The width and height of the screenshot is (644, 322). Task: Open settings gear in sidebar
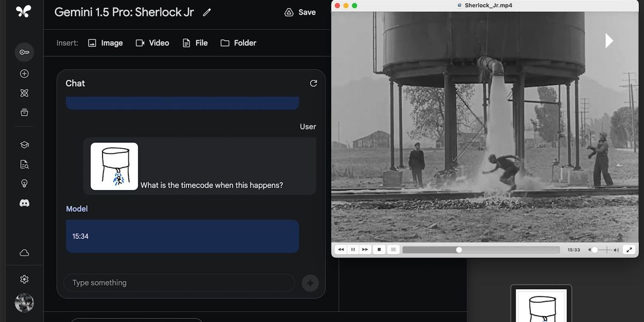tap(24, 279)
